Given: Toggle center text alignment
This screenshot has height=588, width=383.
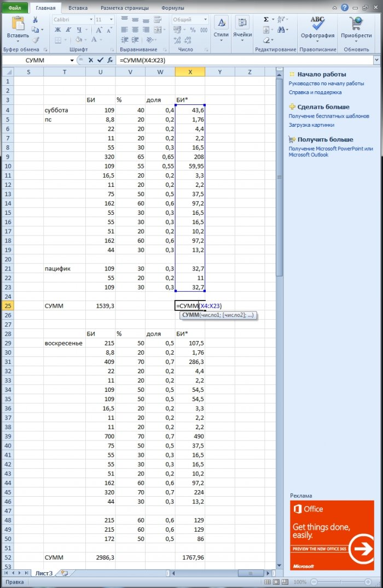Looking at the screenshot, I should (135, 30).
